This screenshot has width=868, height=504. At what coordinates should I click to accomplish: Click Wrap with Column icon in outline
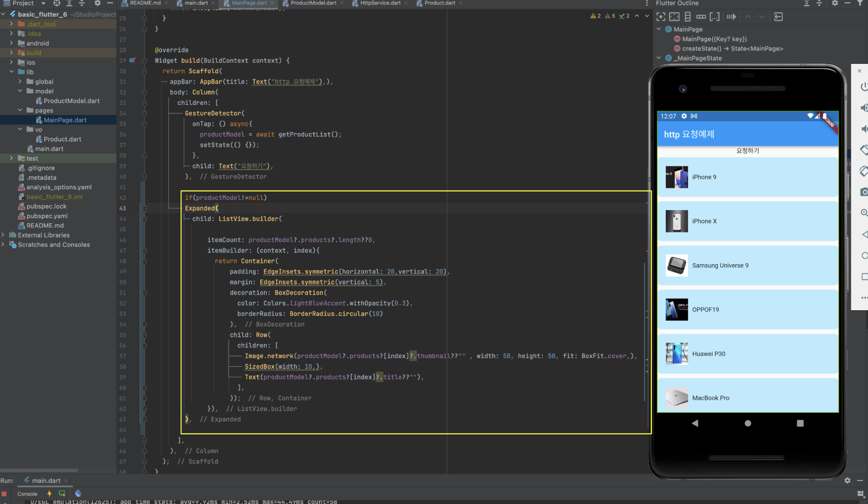click(688, 17)
